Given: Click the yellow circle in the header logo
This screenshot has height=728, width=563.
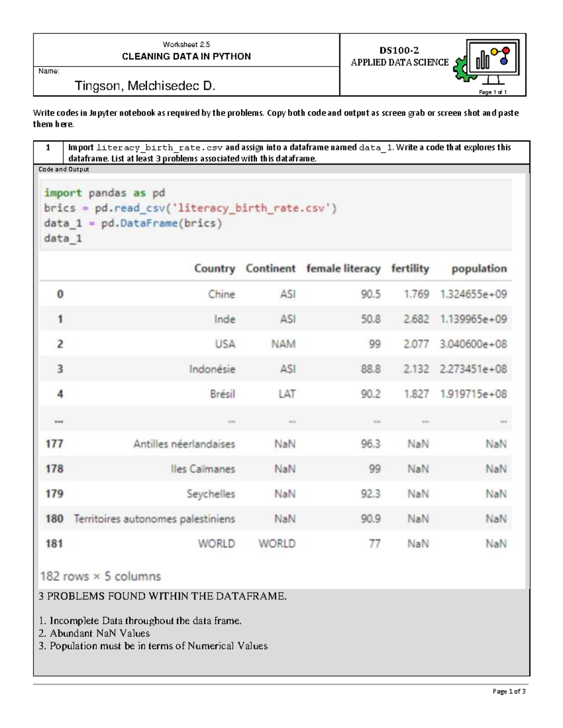Looking at the screenshot, I should point(494,52).
